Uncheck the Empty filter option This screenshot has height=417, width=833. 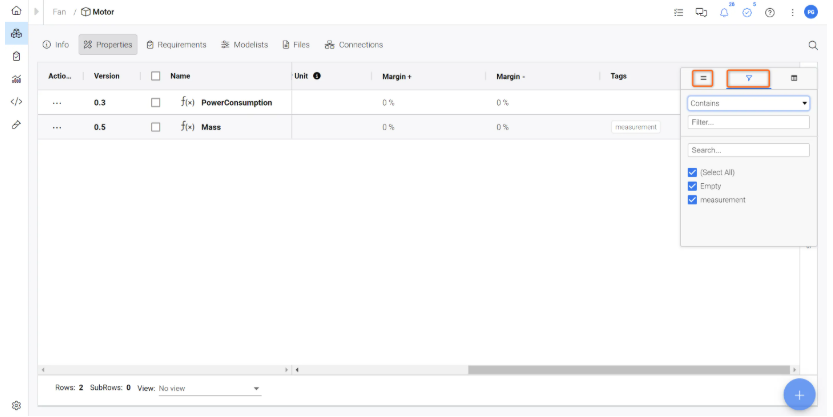pyautogui.click(x=692, y=186)
